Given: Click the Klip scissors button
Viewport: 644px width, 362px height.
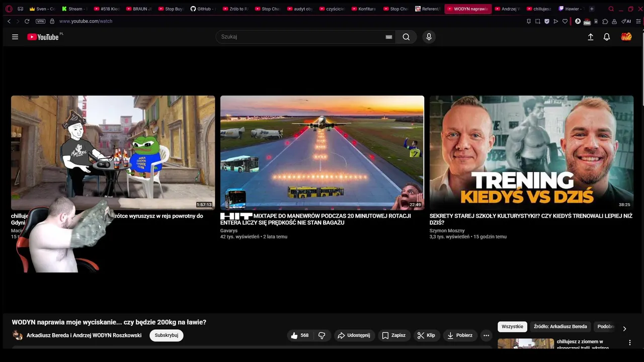Looking at the screenshot, I should (426, 335).
